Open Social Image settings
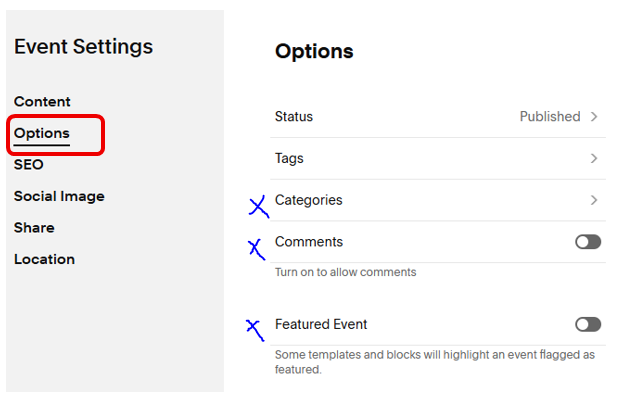 click(x=59, y=197)
